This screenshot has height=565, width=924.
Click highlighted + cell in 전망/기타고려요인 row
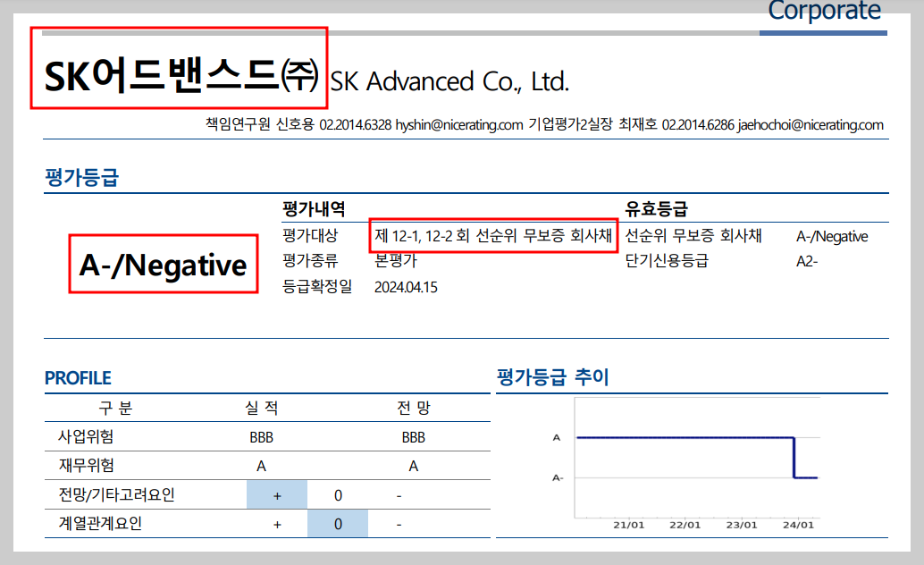tap(277, 494)
